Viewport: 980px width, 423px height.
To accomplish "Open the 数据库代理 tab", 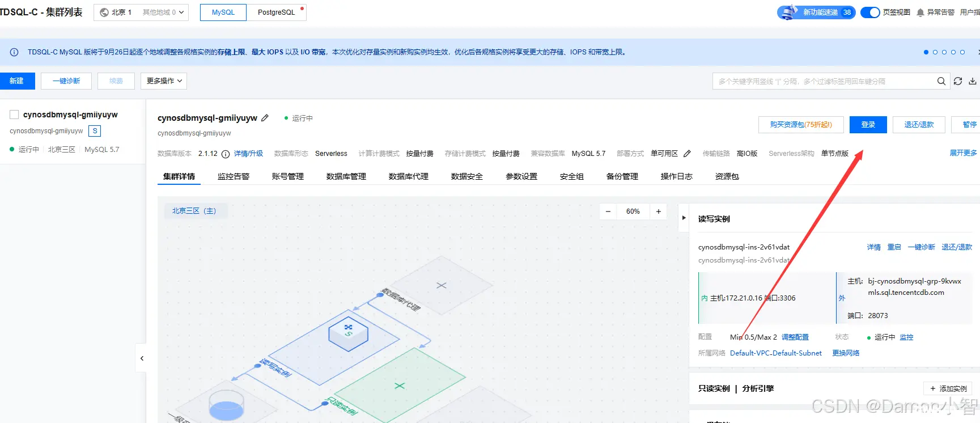I will 409,176.
